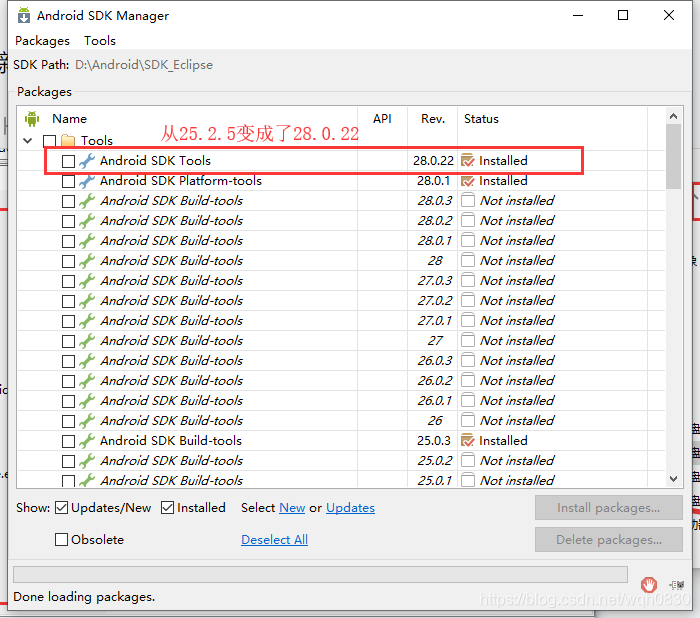Viewport: 700px width, 618px height.
Task: Check the Android SDK Tools checkbox
Action: coord(68,161)
